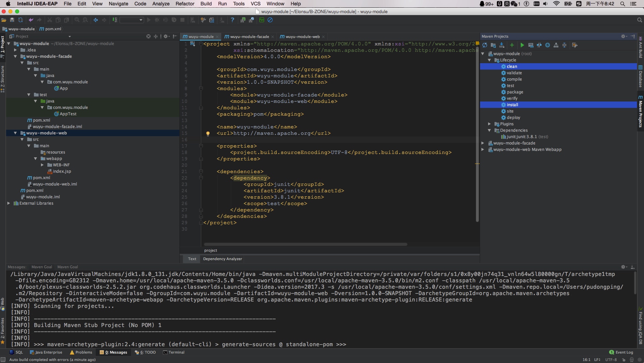Viewport: 644px width, 363px height.
Task: Open Project Structure toolbar icon
Action: click(212, 20)
